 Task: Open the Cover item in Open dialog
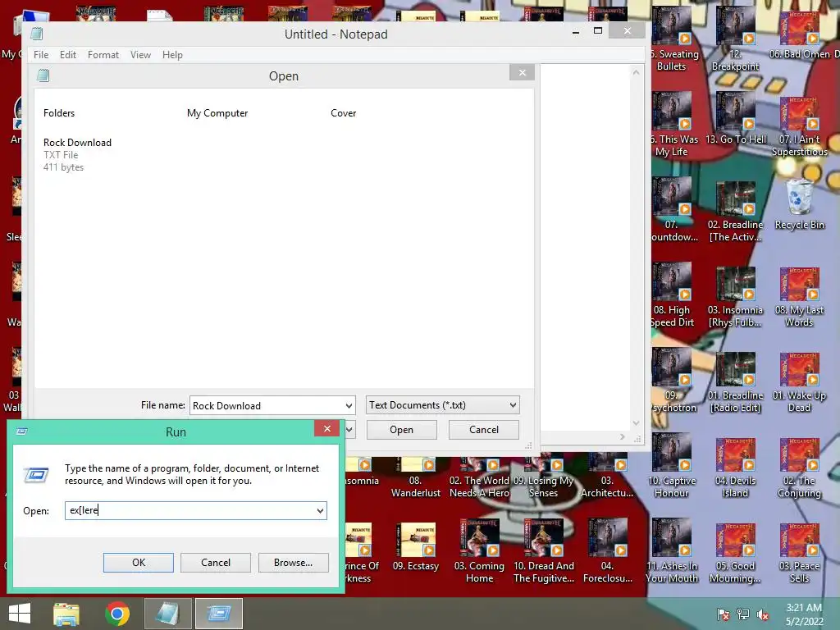[x=344, y=113]
